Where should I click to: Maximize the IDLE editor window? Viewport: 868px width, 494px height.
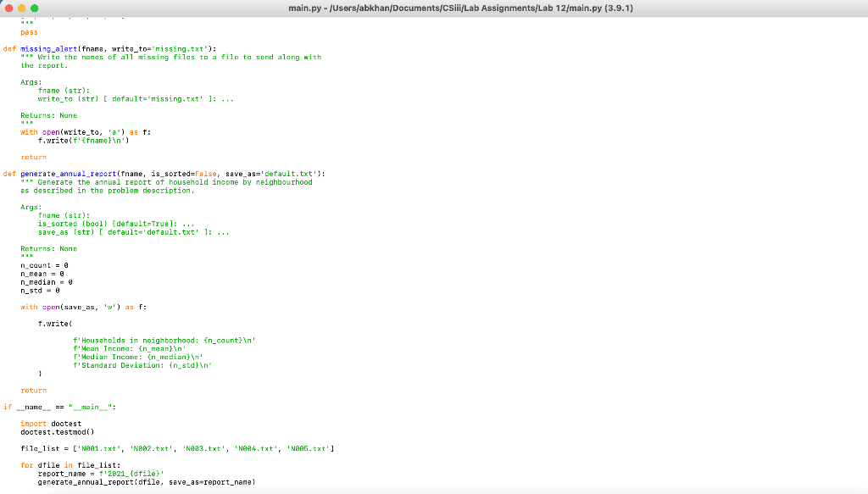point(34,8)
